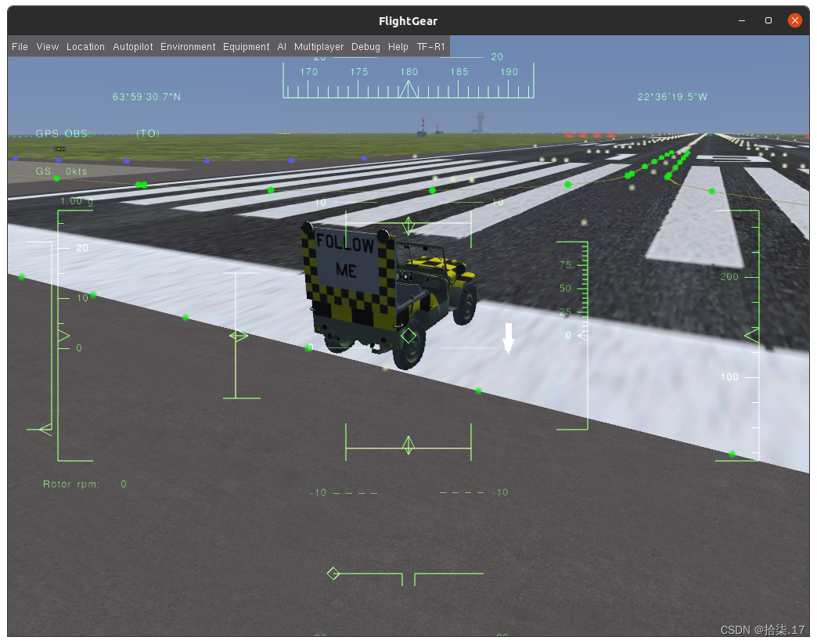Click the white downward arrow HUD symbol
This screenshot has height=644, width=817.
click(x=509, y=336)
